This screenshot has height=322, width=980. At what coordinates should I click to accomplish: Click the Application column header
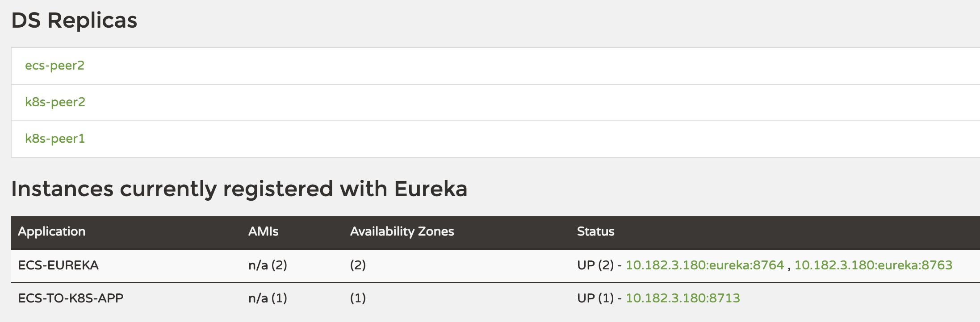pos(52,231)
